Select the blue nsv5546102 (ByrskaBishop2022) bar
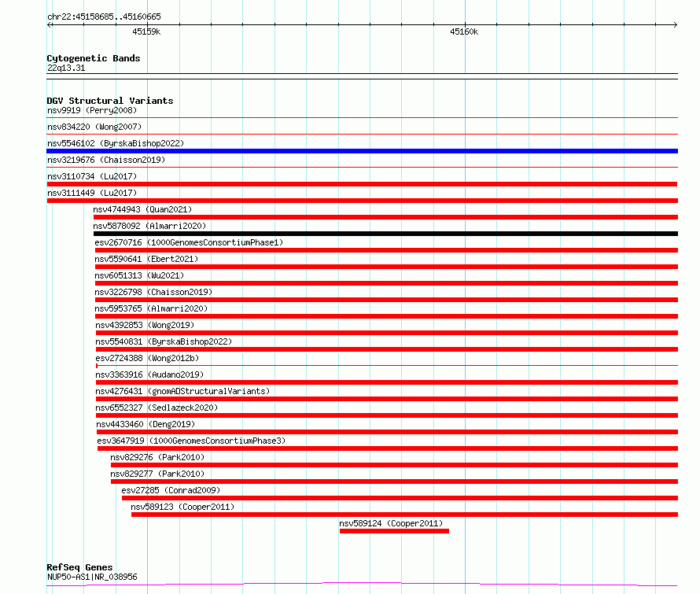Viewport: 700px width, 594px height. [x=362, y=151]
